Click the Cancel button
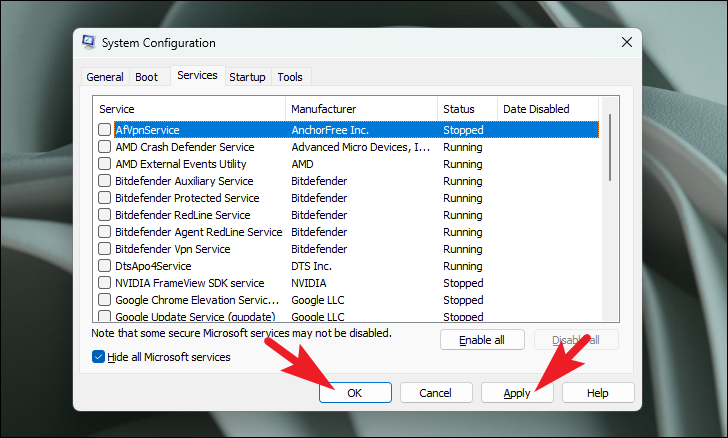This screenshot has width=728, height=438. click(436, 393)
